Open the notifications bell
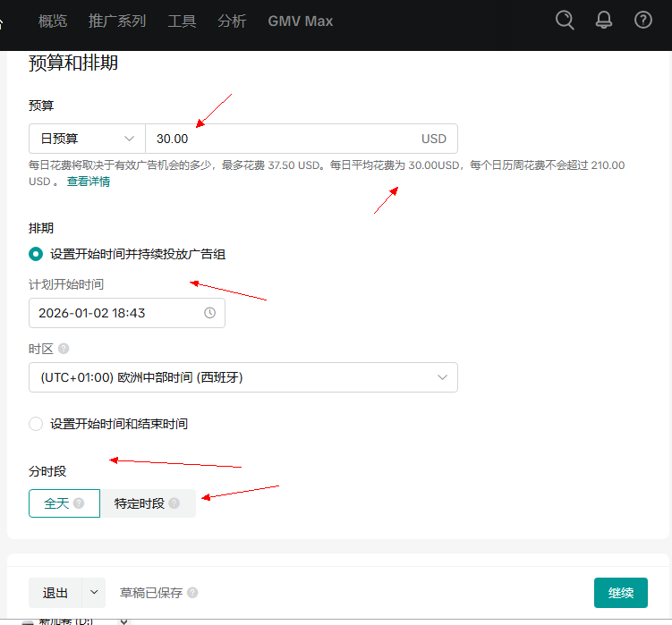The height and width of the screenshot is (625, 672). pyautogui.click(x=604, y=21)
